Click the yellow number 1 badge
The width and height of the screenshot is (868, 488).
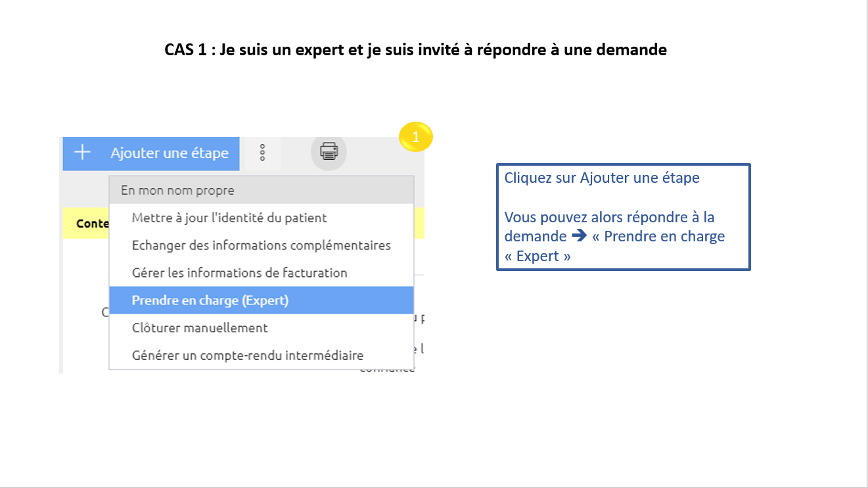click(x=415, y=137)
